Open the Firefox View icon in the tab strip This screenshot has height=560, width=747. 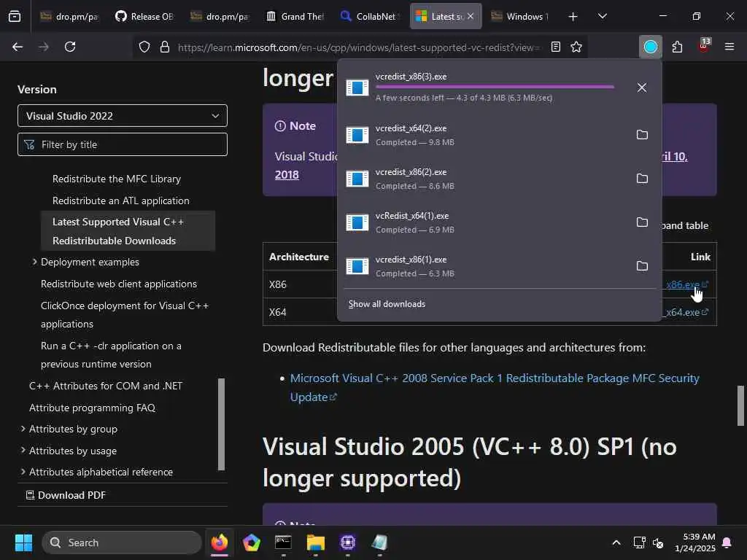point(15,16)
